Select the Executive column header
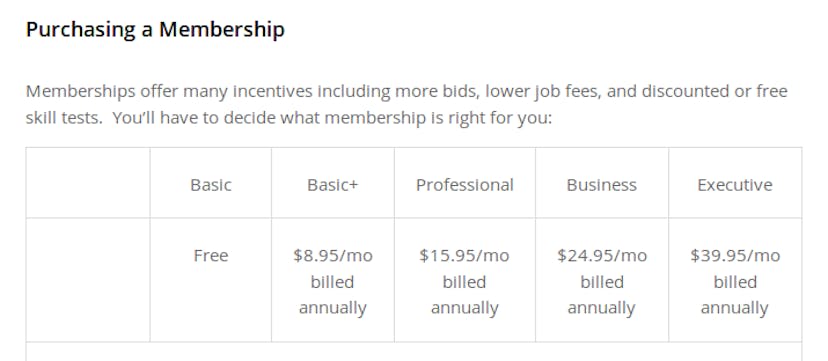Screen dimensions: 828x361 pos(735,185)
